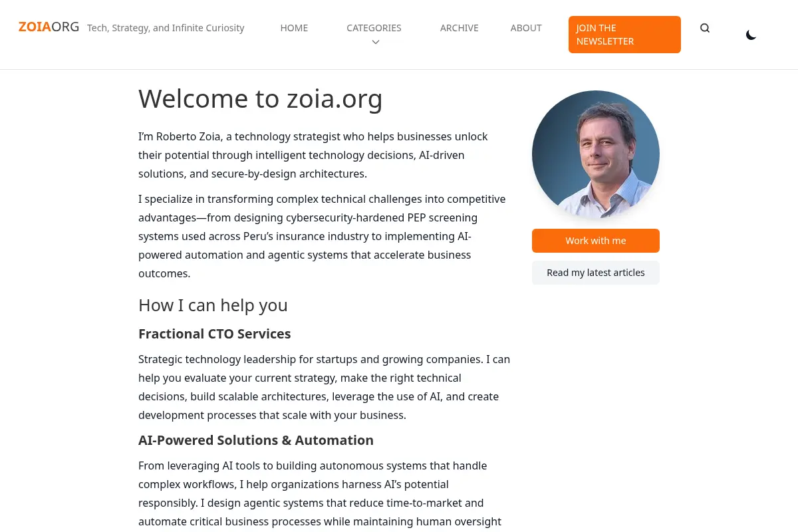Open the ARCHIVE nav item
The height and width of the screenshot is (532, 798).
459,28
